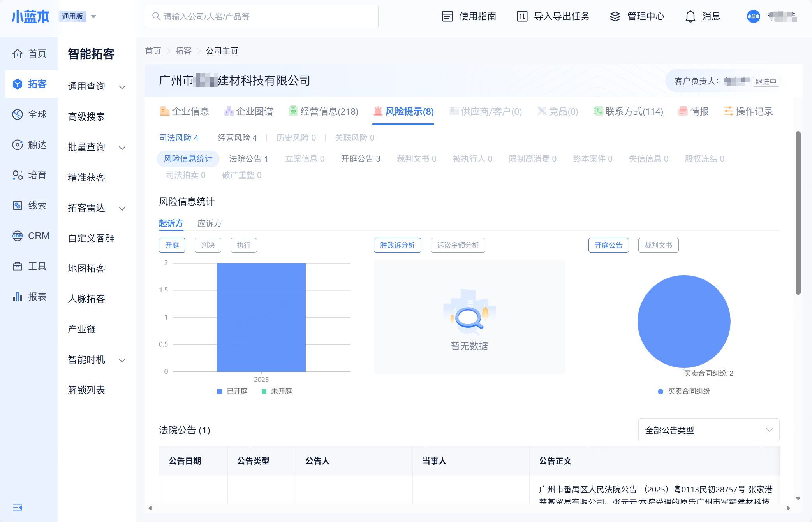Screen dimensions: 812x522
Task: Click the 诉讼金额分析 button
Action: click(x=458, y=245)
